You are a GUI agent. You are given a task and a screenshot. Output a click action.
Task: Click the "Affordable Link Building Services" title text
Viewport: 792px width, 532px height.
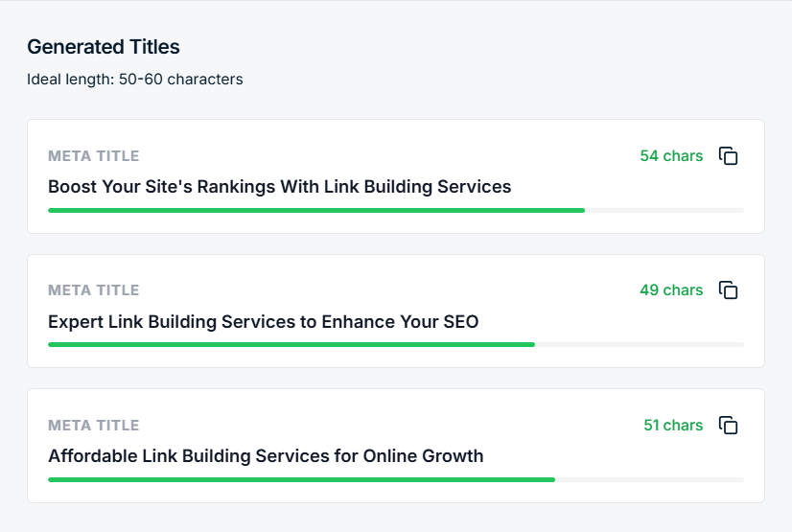point(266,456)
